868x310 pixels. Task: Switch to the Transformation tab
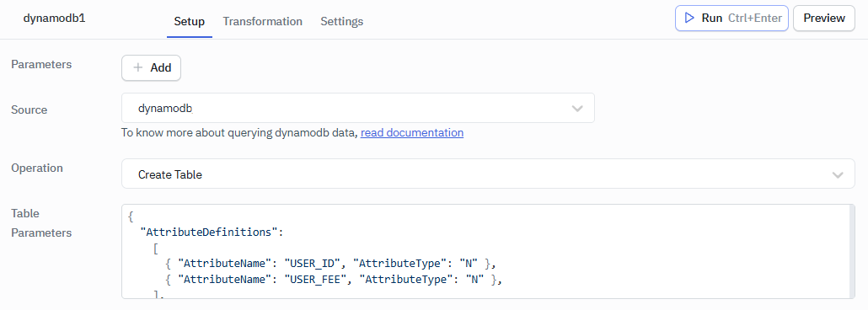coord(262,22)
